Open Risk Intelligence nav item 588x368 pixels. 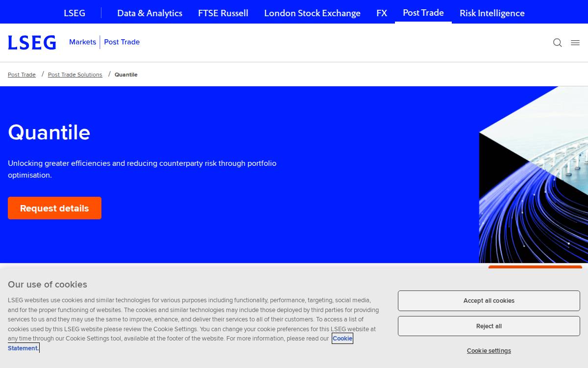tap(492, 13)
